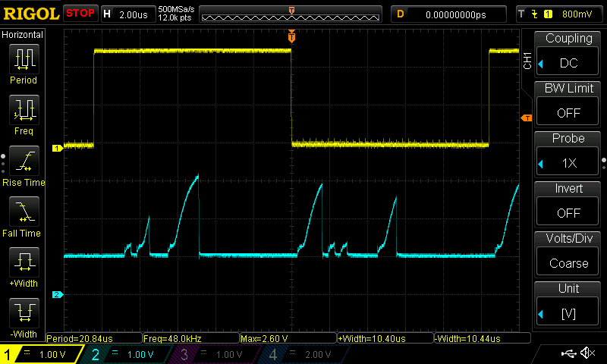Choose the Rise Time measurement icon
The width and height of the screenshot is (607, 364).
(24, 162)
